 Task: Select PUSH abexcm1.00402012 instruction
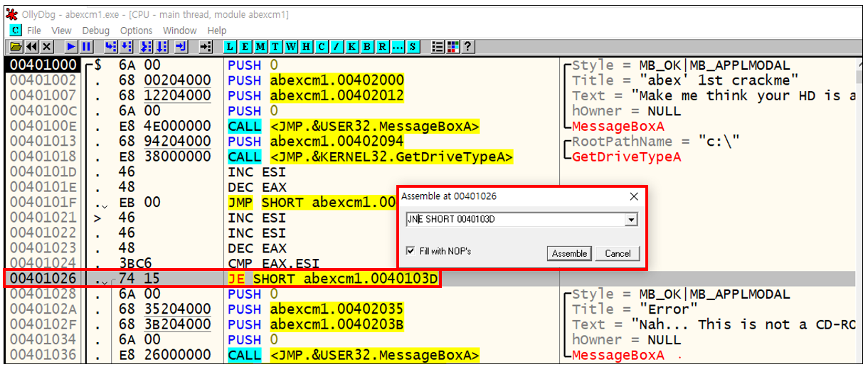316,95
